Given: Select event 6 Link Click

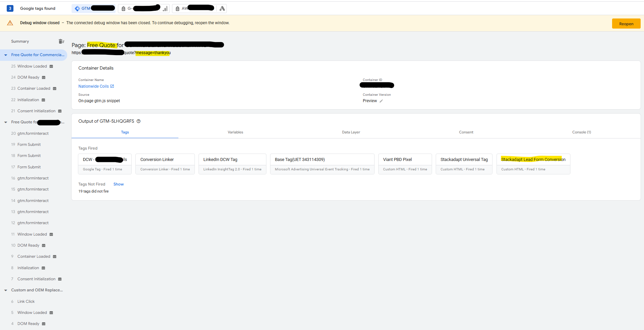Looking at the screenshot, I should pyautogui.click(x=26, y=301).
